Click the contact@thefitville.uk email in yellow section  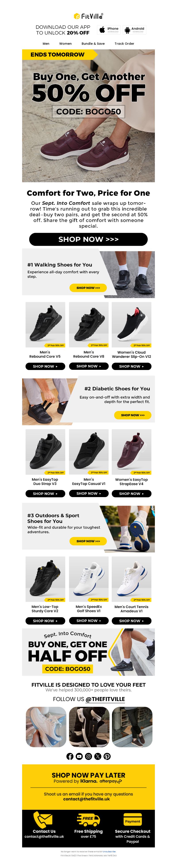click(x=87, y=799)
